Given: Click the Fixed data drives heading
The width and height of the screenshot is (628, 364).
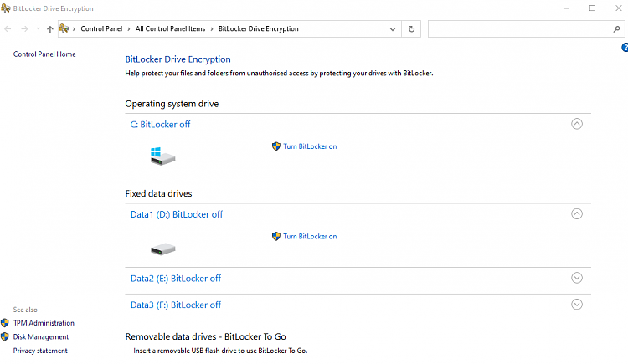Looking at the screenshot, I should tap(158, 194).
